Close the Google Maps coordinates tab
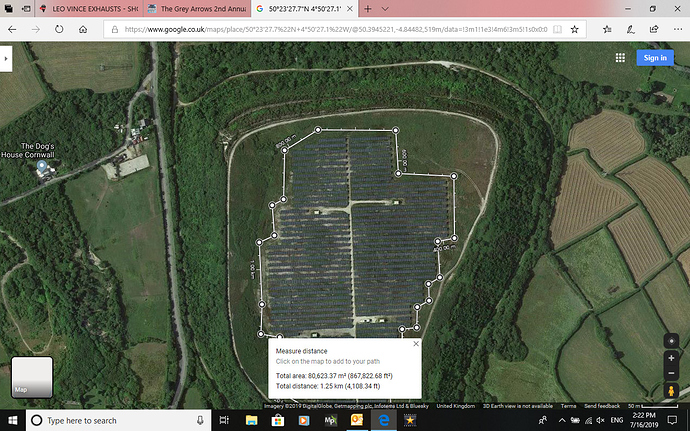690x431 pixels. pos(350,9)
